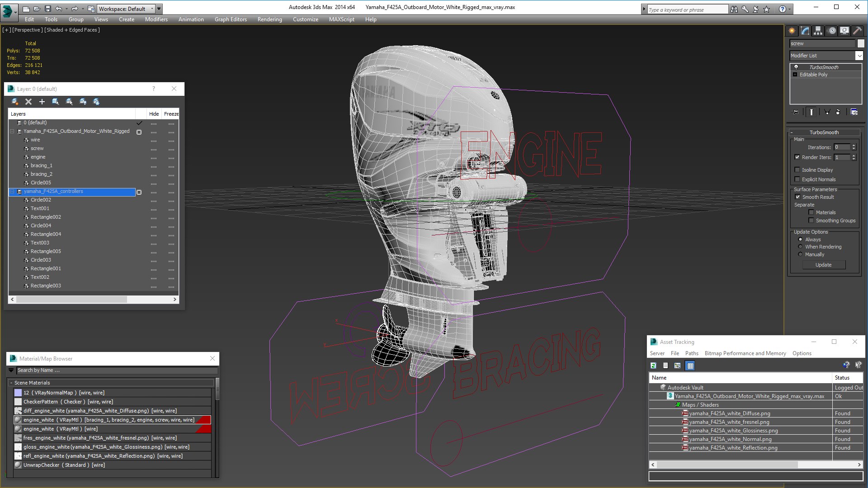Select When Rendering update option
This screenshot has height=488, width=868.
click(800, 247)
